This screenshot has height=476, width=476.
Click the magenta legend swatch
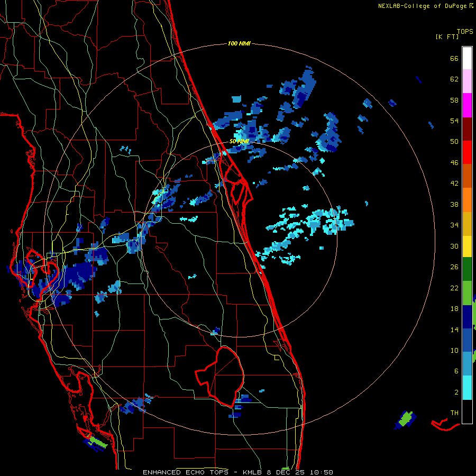467,105
